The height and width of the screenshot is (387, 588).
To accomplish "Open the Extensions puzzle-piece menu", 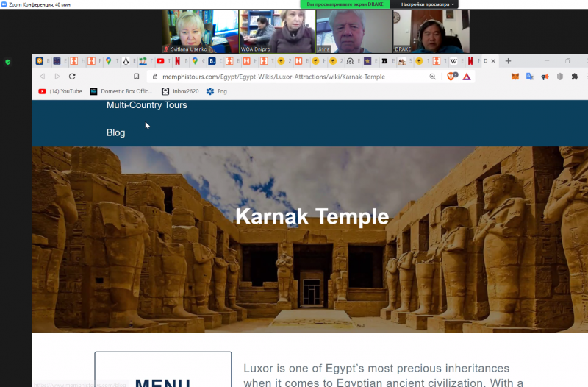I will (x=575, y=77).
